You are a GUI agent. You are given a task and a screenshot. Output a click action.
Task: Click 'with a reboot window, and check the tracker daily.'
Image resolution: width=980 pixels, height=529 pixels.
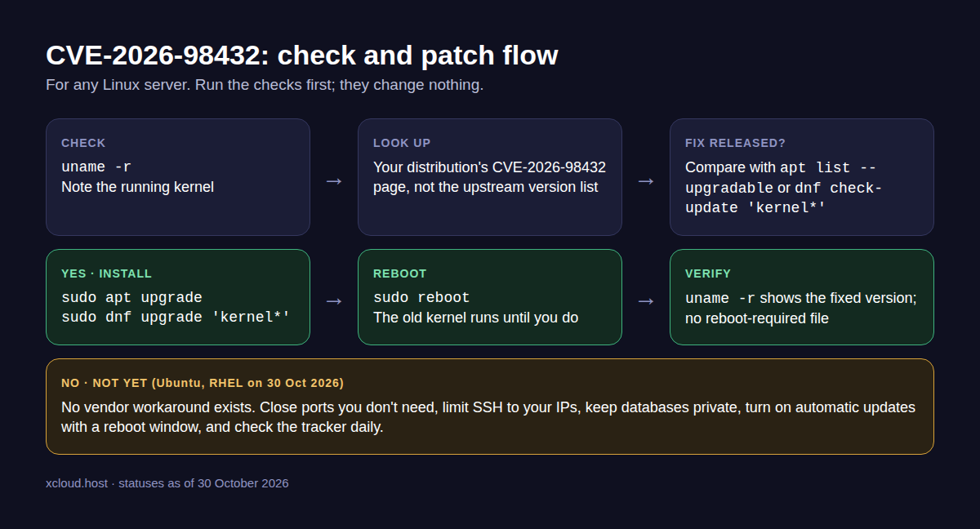(x=222, y=427)
